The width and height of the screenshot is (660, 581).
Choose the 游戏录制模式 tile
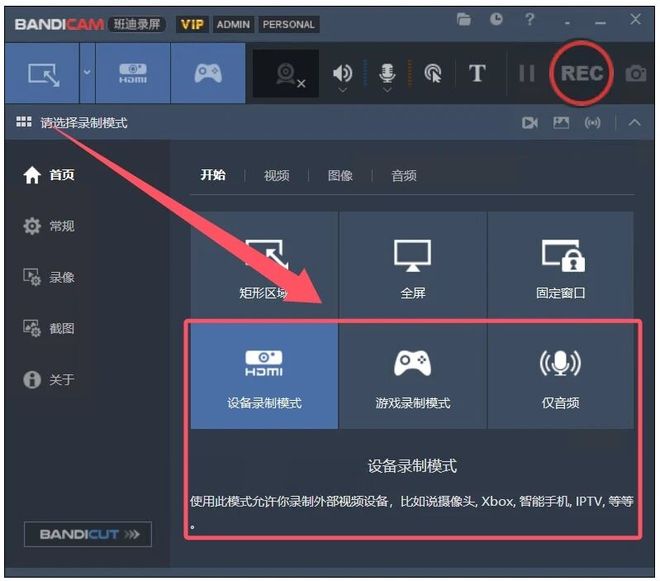[x=412, y=376]
